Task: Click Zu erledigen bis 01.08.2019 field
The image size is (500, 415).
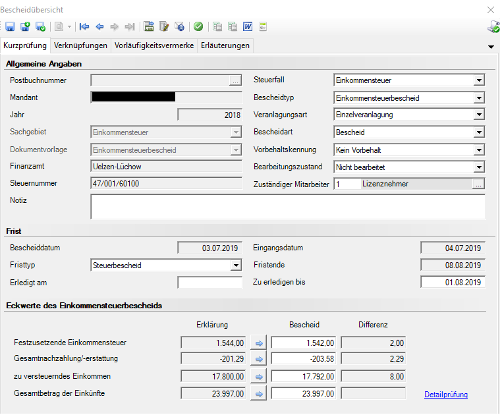Action: [453, 282]
